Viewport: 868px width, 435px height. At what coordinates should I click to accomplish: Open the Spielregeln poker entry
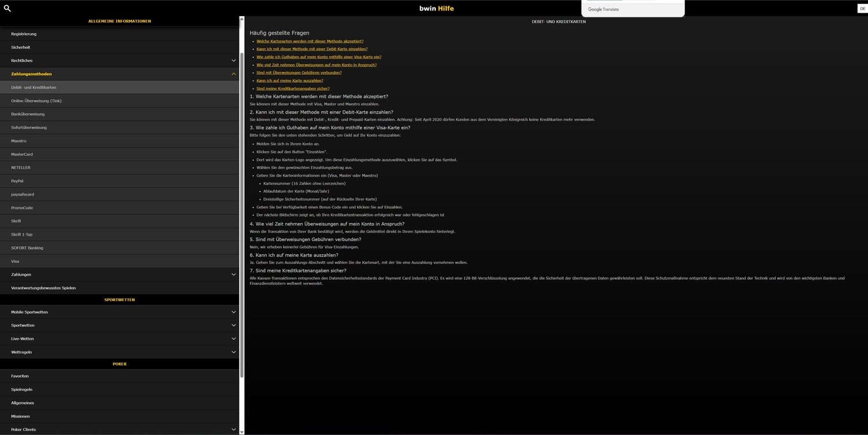click(x=119, y=389)
